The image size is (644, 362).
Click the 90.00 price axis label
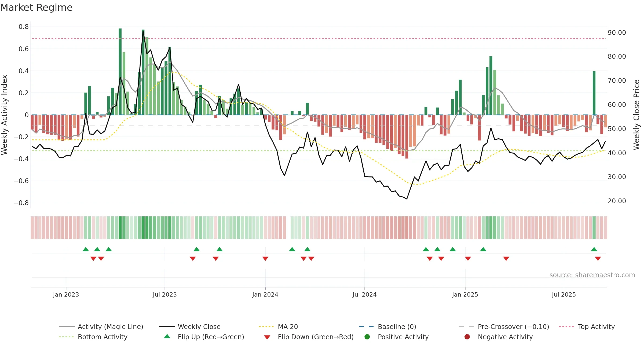pyautogui.click(x=617, y=32)
